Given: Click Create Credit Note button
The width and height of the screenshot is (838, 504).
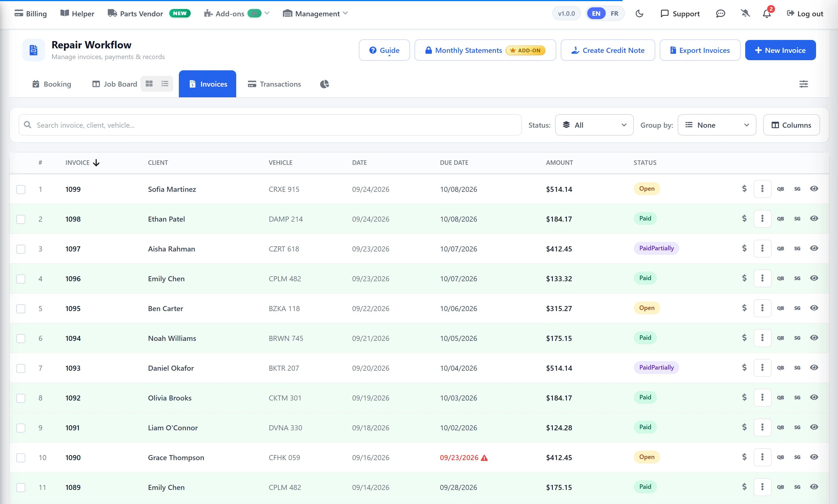Looking at the screenshot, I should 607,50.
